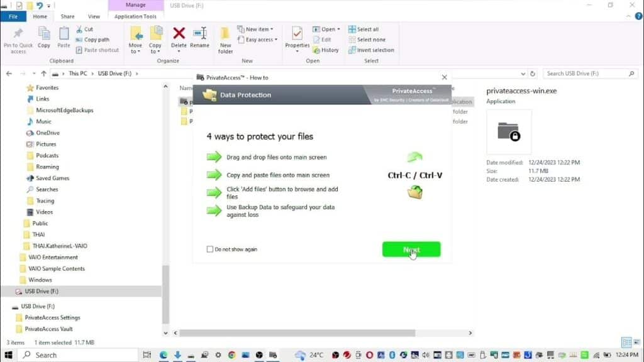Image resolution: width=644 pixels, height=362 pixels.
Task: Go back with the Back arrow
Action: (9, 74)
